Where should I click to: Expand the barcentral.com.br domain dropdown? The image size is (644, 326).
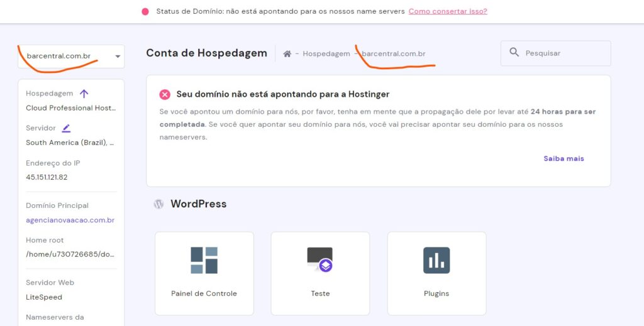[x=118, y=57]
